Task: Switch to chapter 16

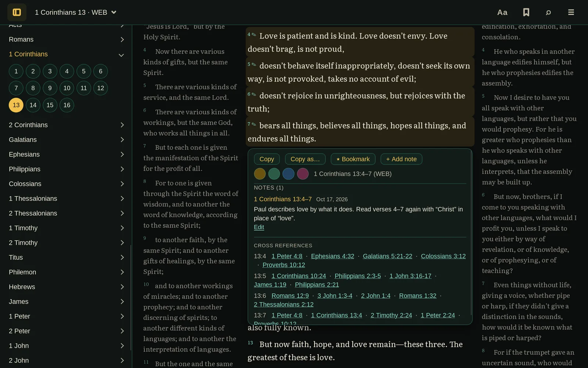Action: point(67,105)
